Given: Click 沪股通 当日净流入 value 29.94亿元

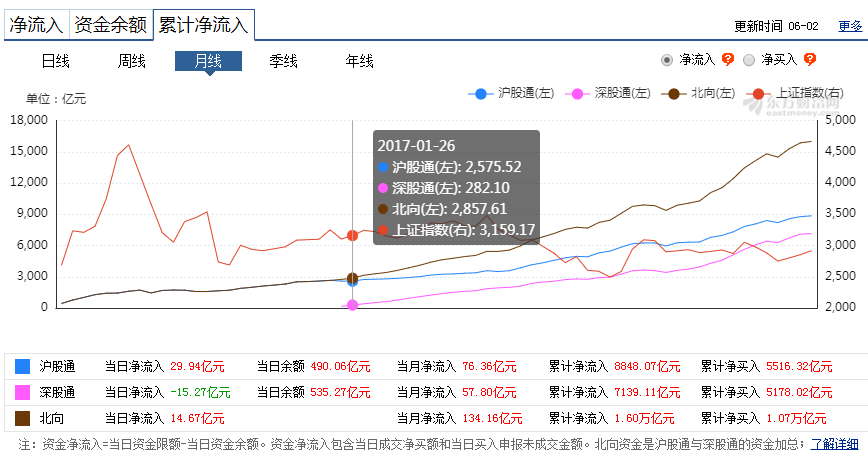Looking at the screenshot, I should coord(197,366).
